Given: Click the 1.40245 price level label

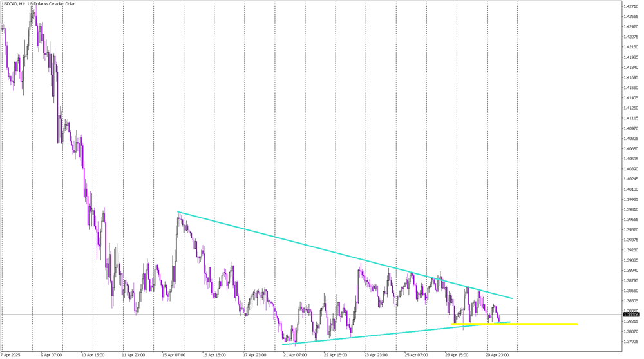Looking at the screenshot, I should [631, 179].
